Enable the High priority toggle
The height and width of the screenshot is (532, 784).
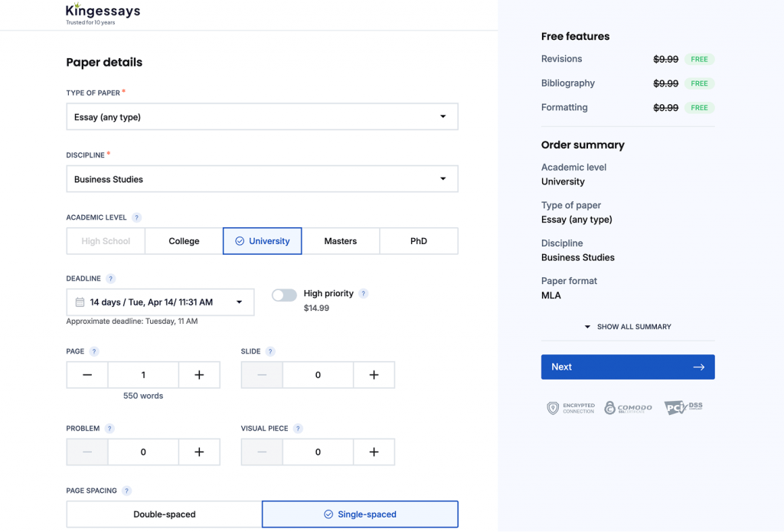[x=284, y=295]
